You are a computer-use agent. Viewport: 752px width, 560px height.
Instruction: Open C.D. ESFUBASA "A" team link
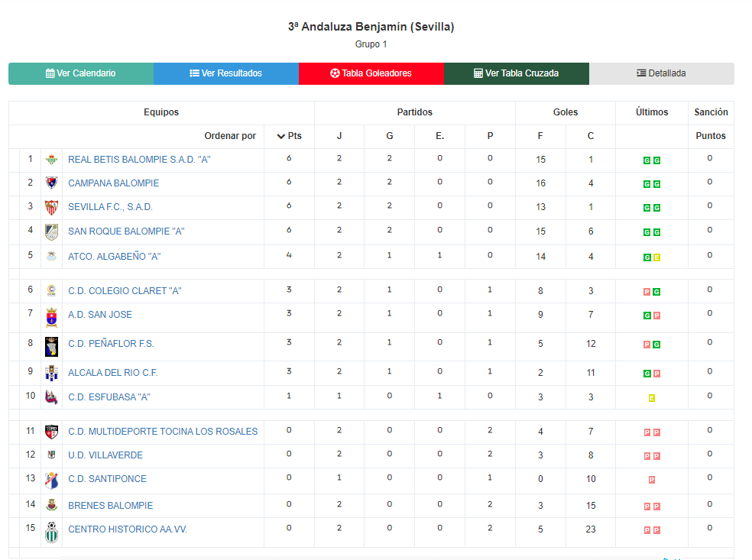coord(109,397)
